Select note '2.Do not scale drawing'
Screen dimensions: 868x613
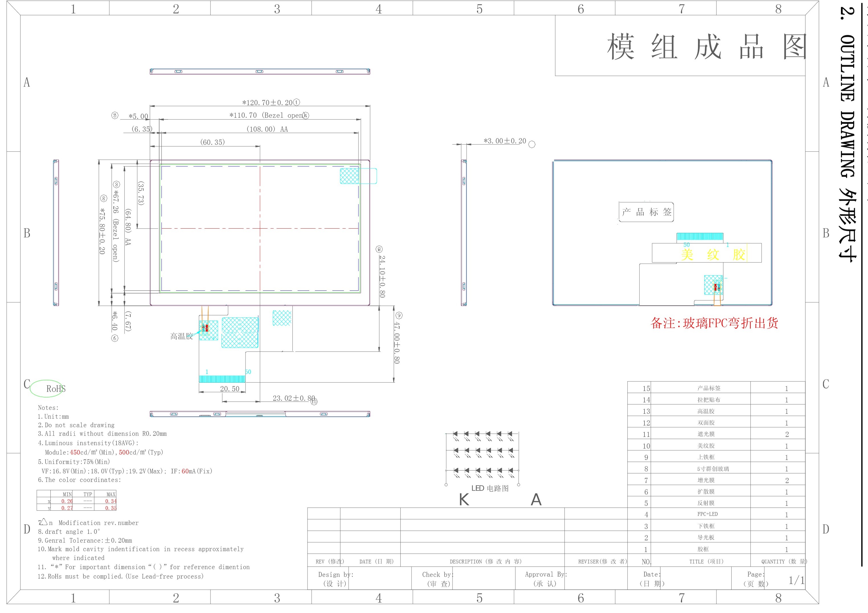[x=76, y=425]
